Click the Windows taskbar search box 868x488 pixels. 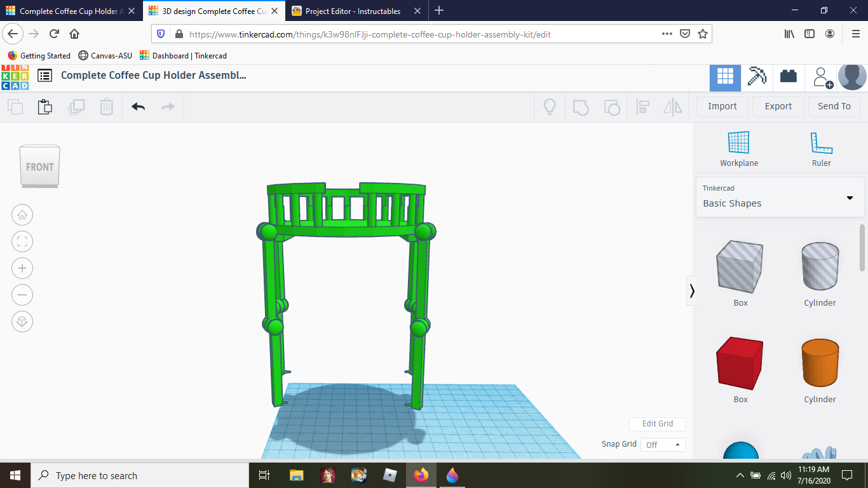(x=139, y=475)
